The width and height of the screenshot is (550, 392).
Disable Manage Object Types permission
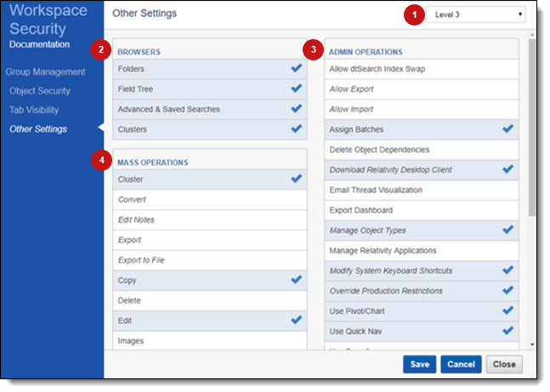coord(422,230)
